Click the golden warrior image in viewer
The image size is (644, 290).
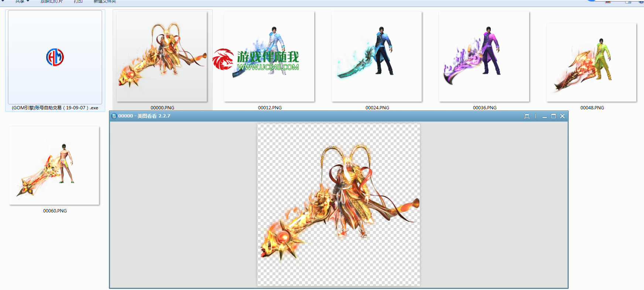339,205
